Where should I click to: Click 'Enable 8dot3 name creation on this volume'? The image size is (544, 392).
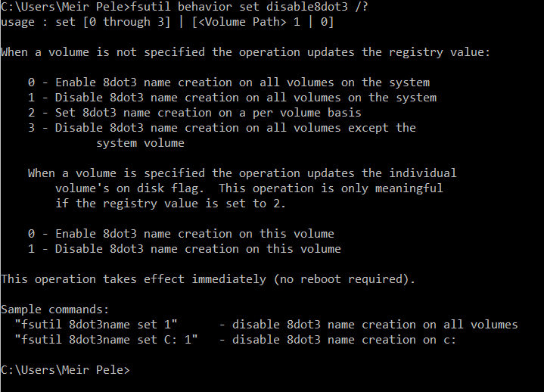pyautogui.click(x=181, y=234)
